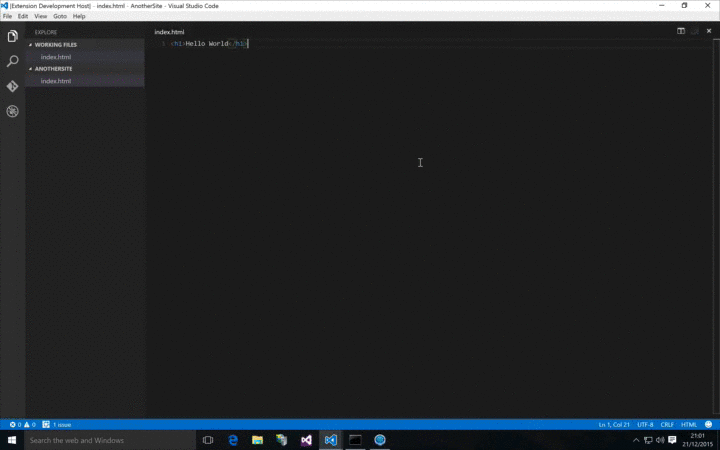Launch Microsoft Edge from the taskbar

[233, 440]
